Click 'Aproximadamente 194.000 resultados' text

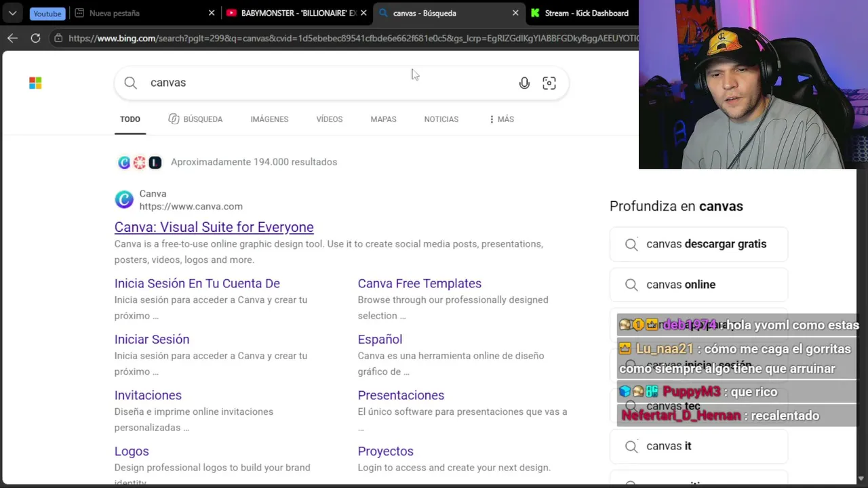pyautogui.click(x=254, y=162)
